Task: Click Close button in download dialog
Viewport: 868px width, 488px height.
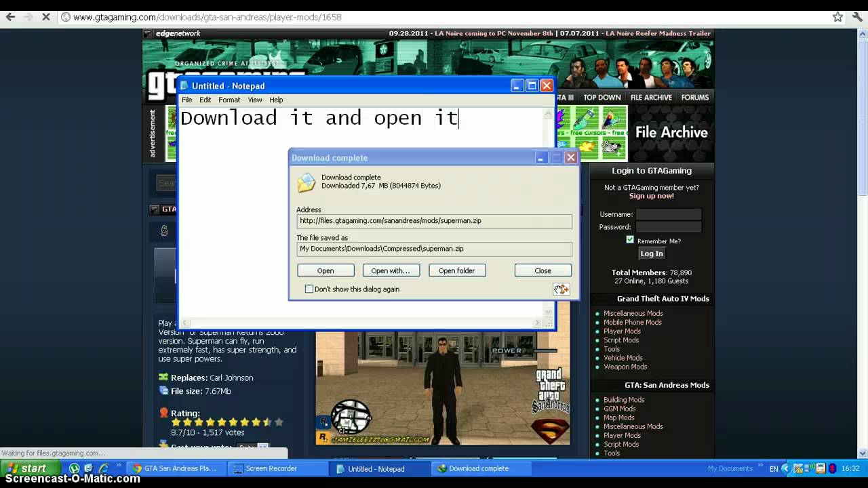Action: click(542, 270)
